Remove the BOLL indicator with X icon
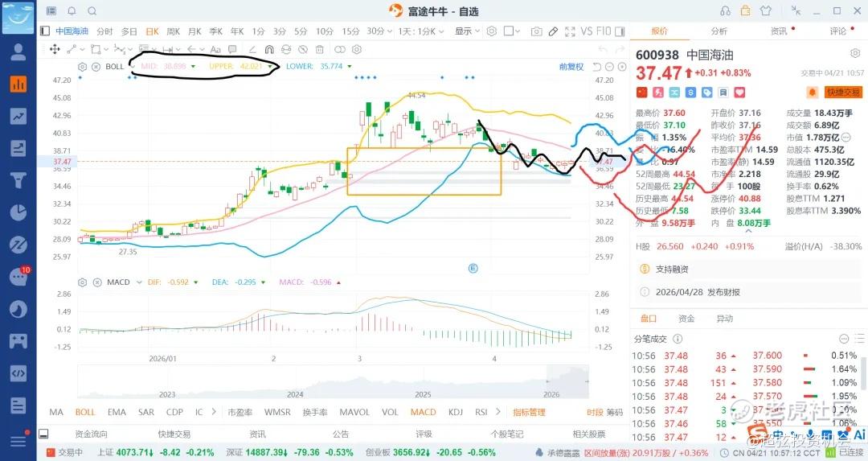Screen dimensions: 868x461 [96, 67]
